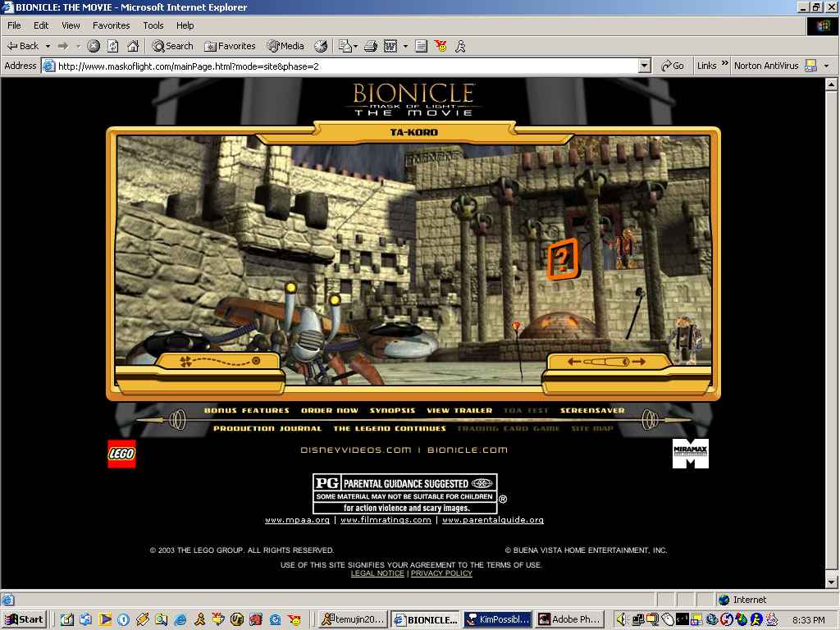Open the PRODUCTION JOURNAL link
Viewport: 840px width, 630px height.
tap(267, 428)
